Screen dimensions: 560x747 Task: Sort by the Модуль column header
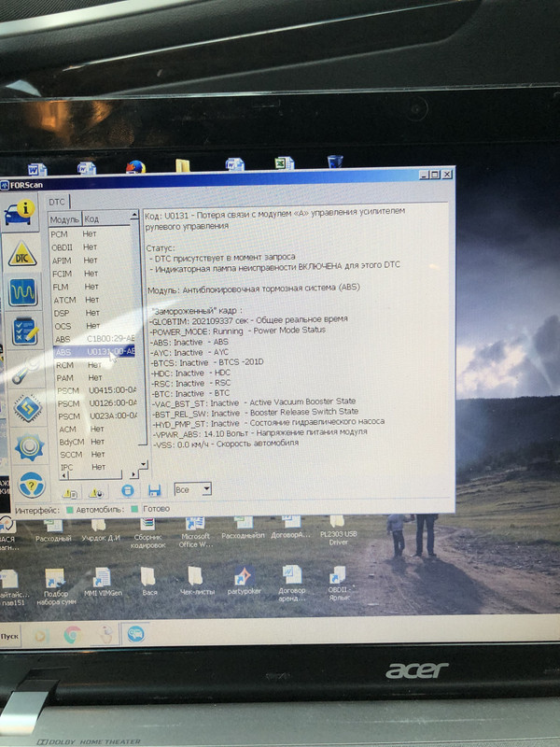pyautogui.click(x=64, y=219)
